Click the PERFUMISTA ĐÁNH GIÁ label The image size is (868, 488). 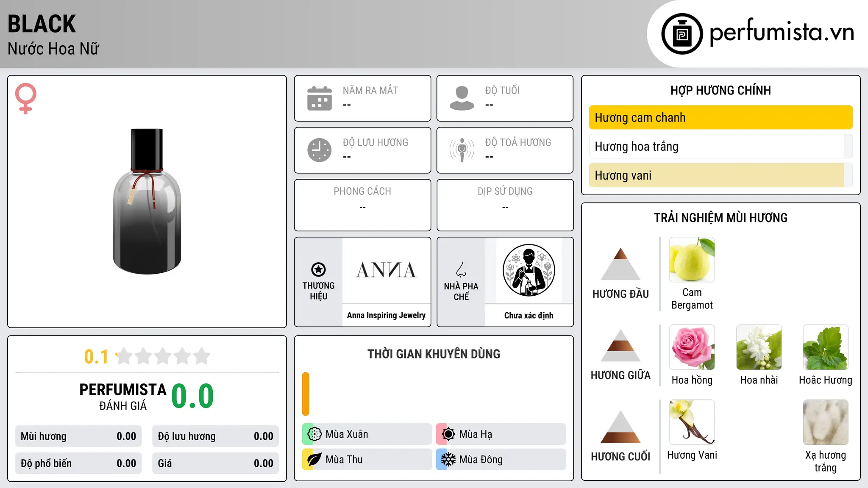coord(123,396)
